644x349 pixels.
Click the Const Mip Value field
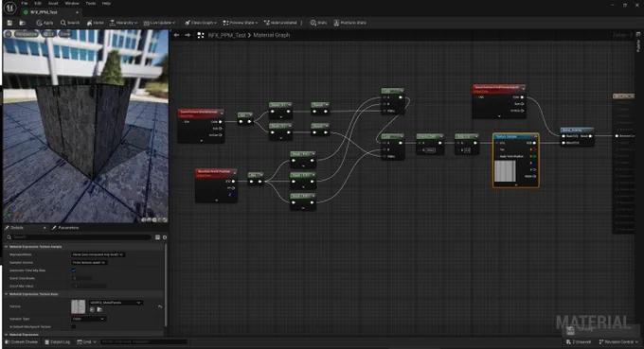click(x=89, y=286)
